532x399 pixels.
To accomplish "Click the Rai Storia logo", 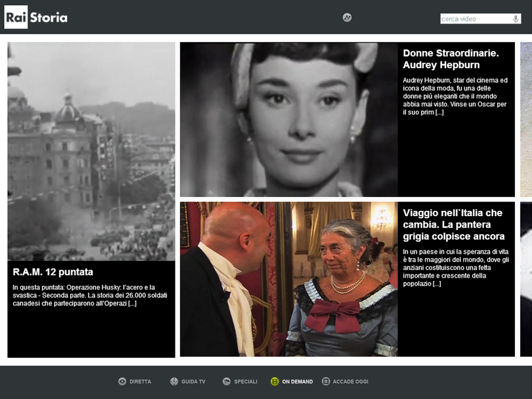I will pos(36,17).
